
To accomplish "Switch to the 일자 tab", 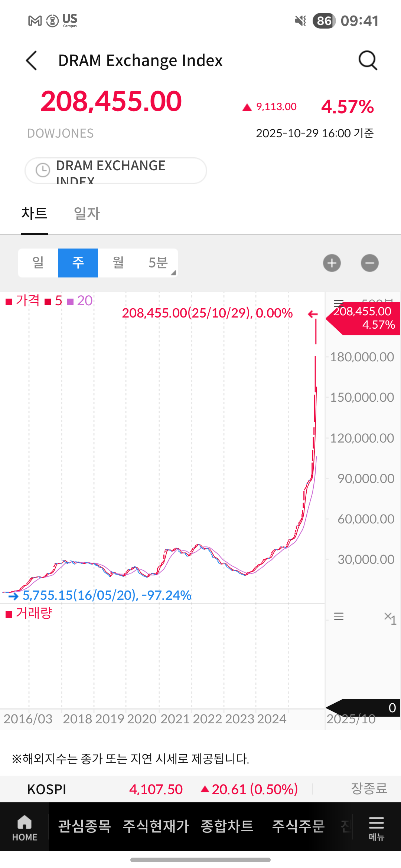I will tap(87, 214).
